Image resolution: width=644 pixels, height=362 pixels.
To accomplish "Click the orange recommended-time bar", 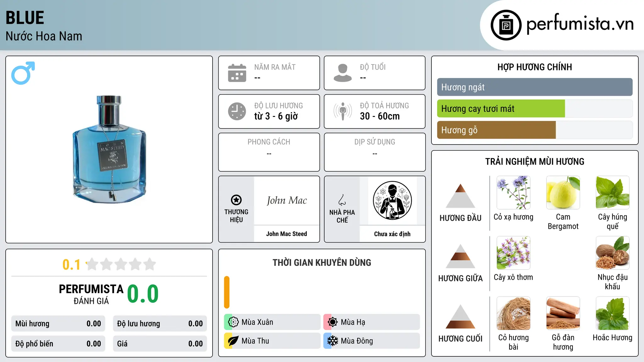I will [227, 292].
